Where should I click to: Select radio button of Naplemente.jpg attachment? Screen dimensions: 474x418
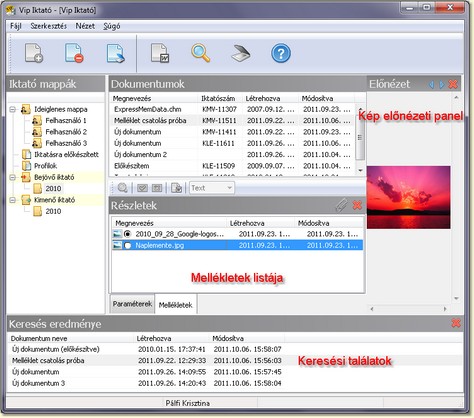click(127, 246)
